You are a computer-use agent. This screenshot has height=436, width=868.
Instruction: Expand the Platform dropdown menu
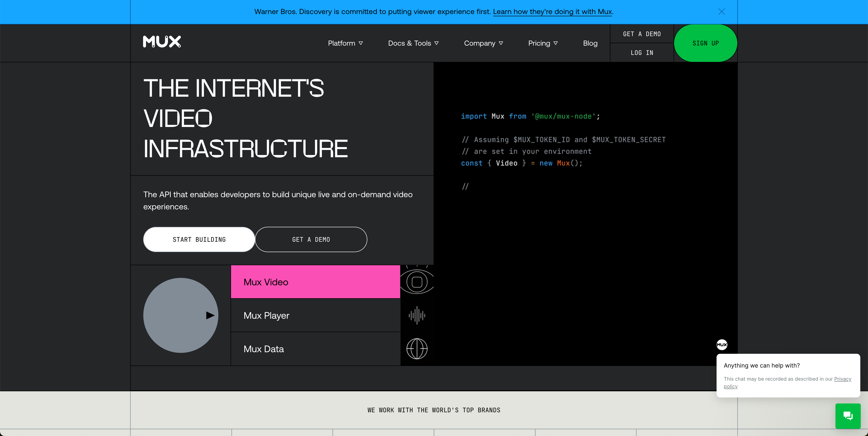click(345, 43)
